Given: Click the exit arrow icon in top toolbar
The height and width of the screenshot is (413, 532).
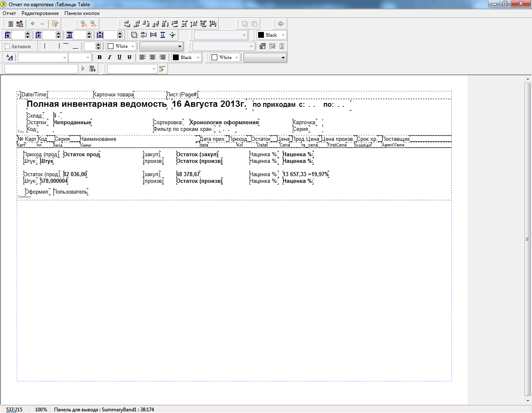Looking at the screenshot, I should 281,24.
